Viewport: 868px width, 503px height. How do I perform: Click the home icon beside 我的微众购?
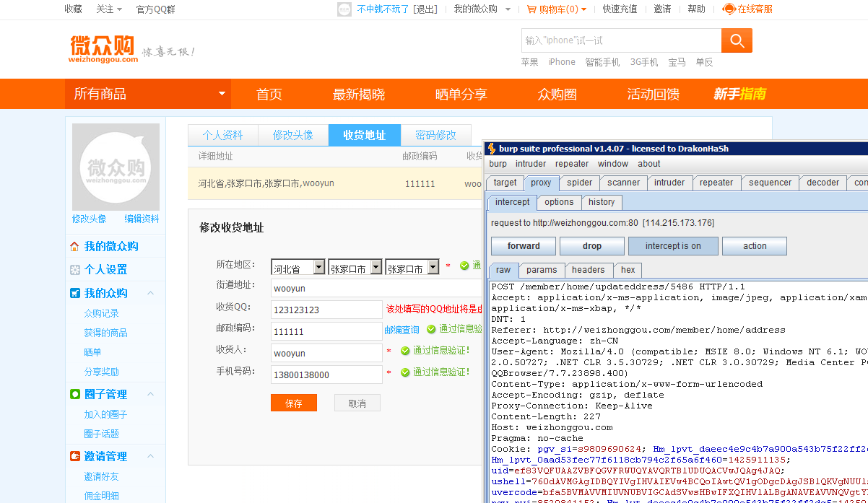(74, 246)
